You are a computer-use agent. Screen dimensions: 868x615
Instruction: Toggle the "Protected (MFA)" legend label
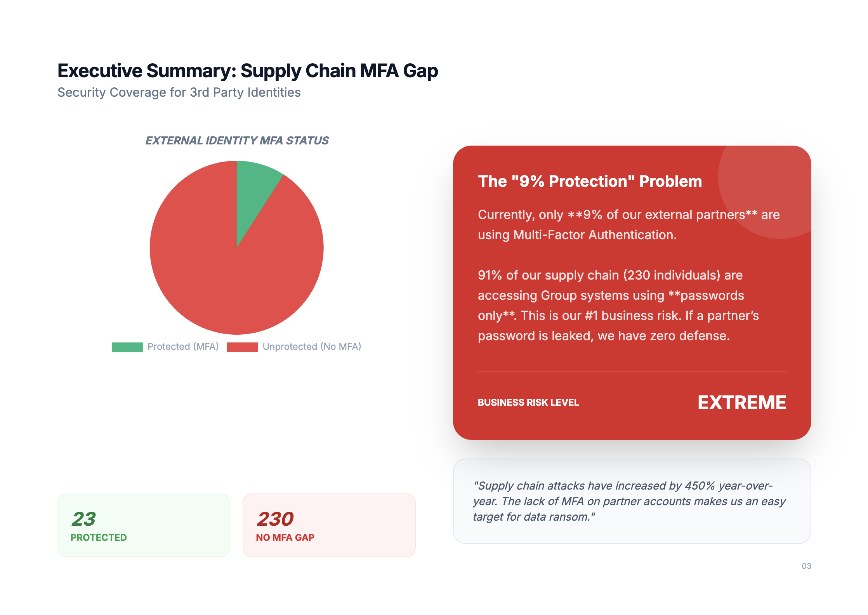(183, 347)
